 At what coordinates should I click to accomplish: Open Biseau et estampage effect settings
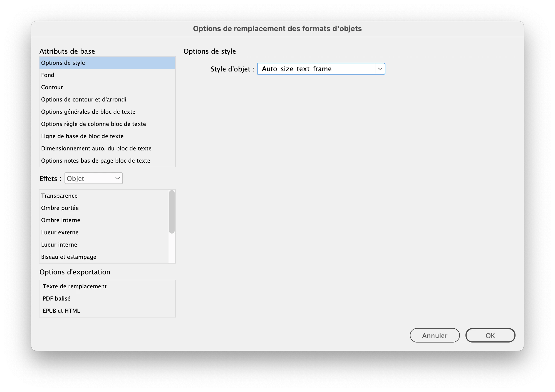coord(69,257)
